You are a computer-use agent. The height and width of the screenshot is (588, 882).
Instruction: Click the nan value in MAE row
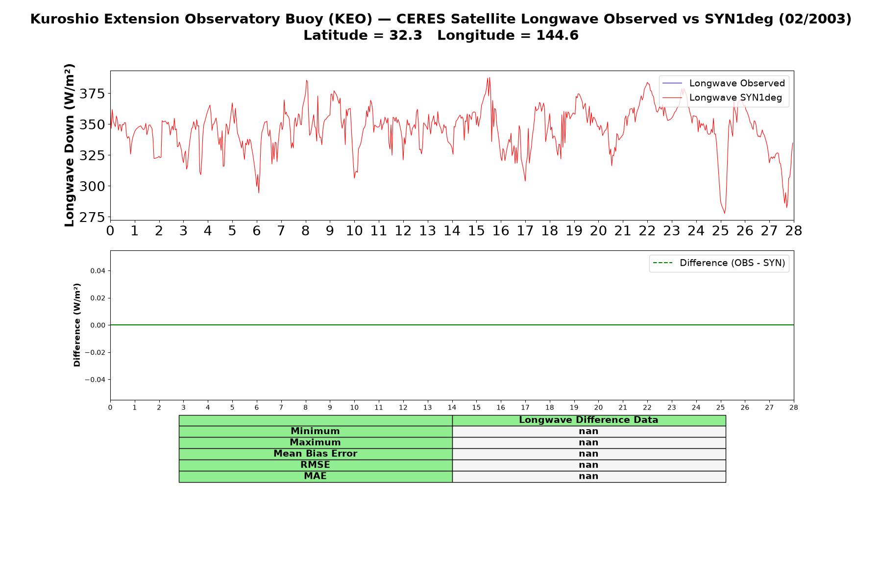pyautogui.click(x=588, y=476)
